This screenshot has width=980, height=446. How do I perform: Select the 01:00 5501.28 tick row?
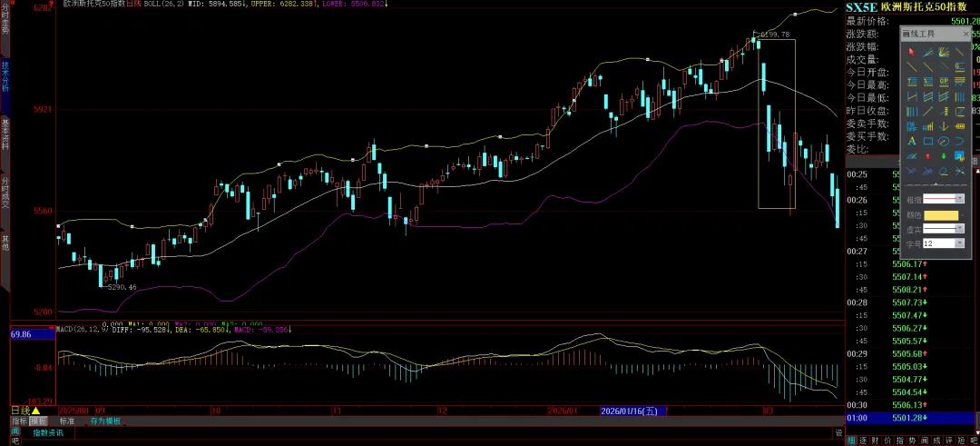[x=910, y=418]
